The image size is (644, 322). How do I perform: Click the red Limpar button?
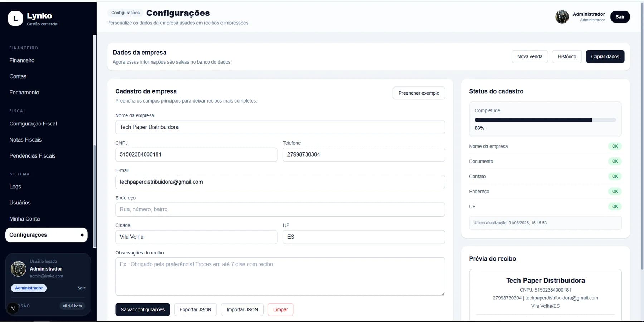pos(280,309)
